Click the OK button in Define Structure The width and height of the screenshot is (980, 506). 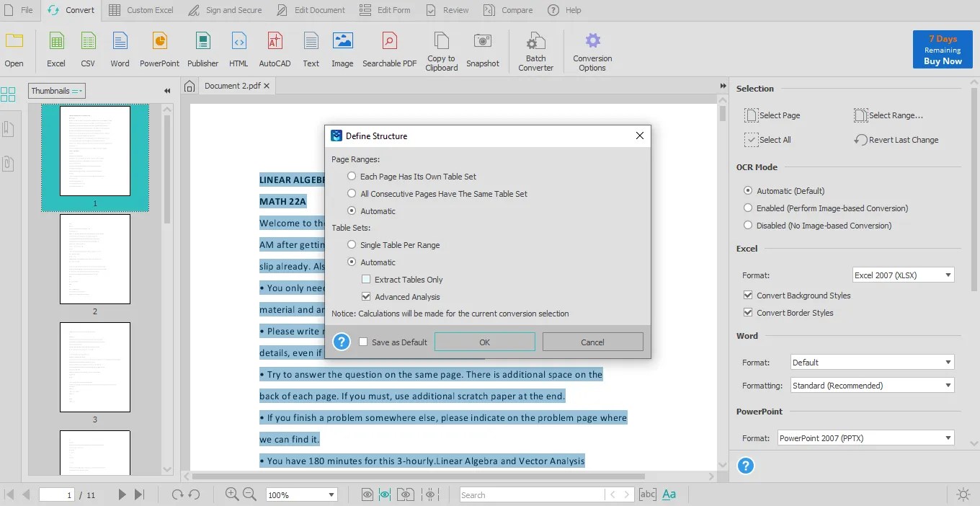pyautogui.click(x=484, y=341)
